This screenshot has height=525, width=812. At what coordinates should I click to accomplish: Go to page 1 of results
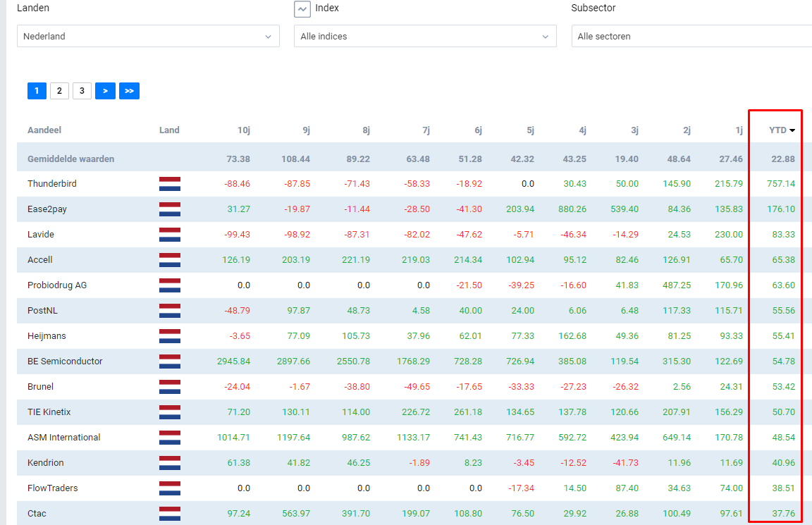(x=37, y=91)
